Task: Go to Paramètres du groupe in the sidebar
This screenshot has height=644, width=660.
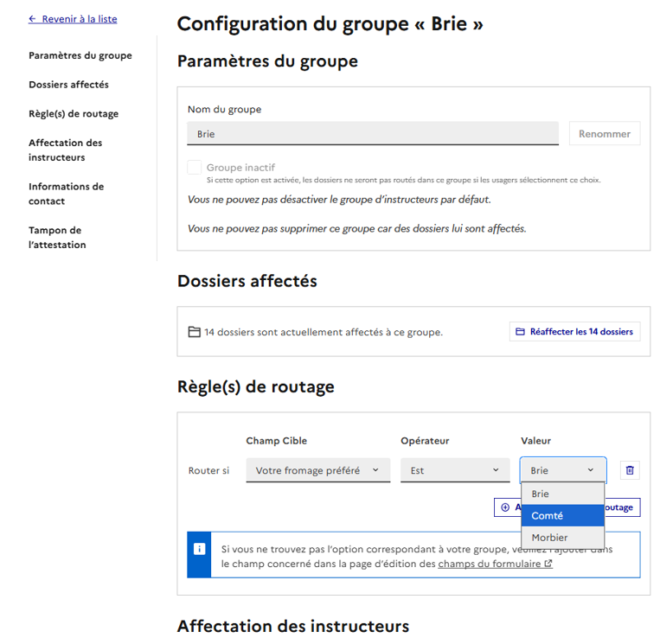Action: pos(80,55)
